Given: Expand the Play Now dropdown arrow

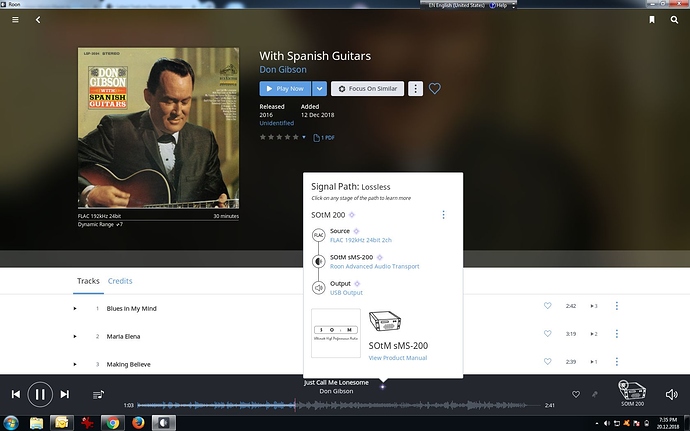Looking at the screenshot, I should [x=319, y=88].
